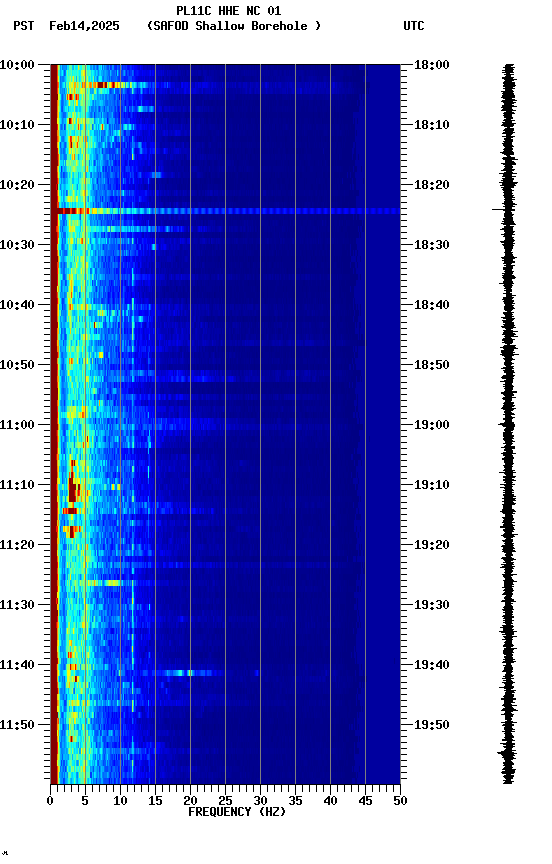Click the 18:40 UTC time label

pyautogui.click(x=432, y=305)
